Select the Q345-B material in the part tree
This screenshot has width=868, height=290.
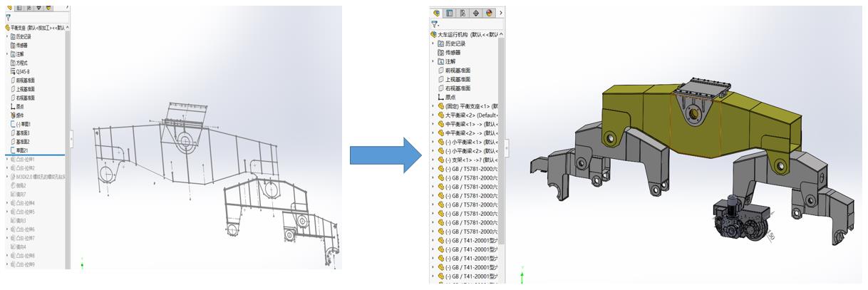click(x=23, y=71)
